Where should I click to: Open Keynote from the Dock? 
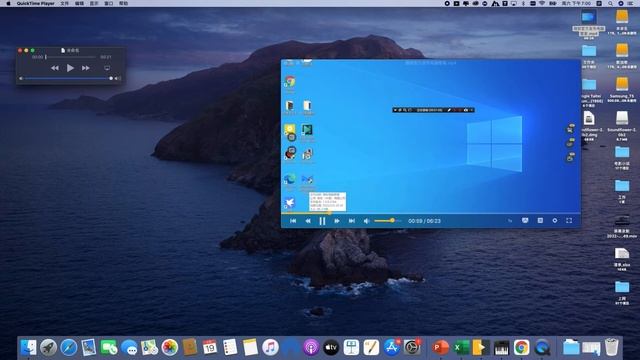pos(351,347)
